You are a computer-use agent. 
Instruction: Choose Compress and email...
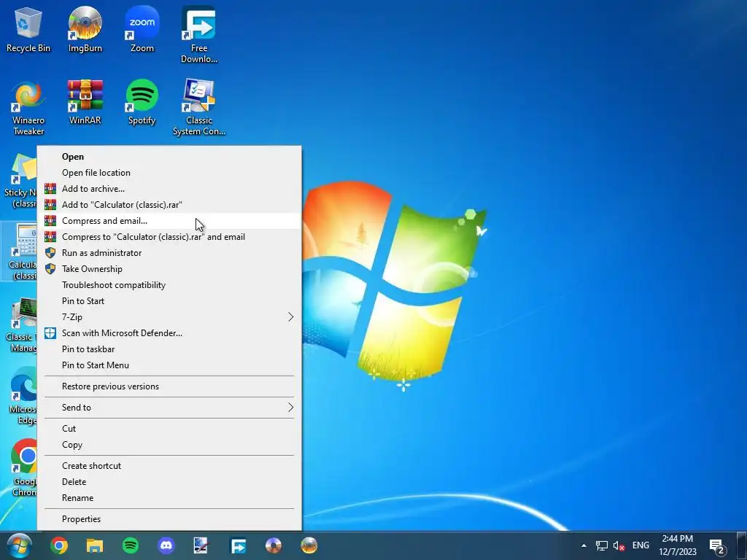point(169,221)
